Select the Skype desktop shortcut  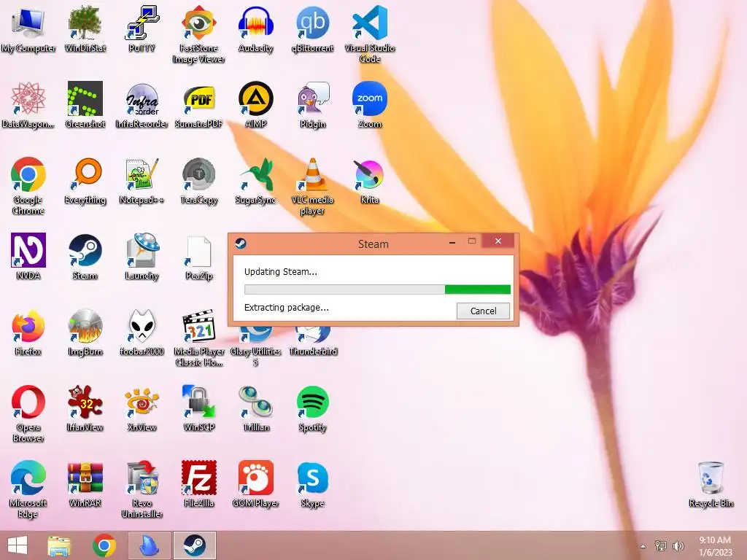(312, 484)
